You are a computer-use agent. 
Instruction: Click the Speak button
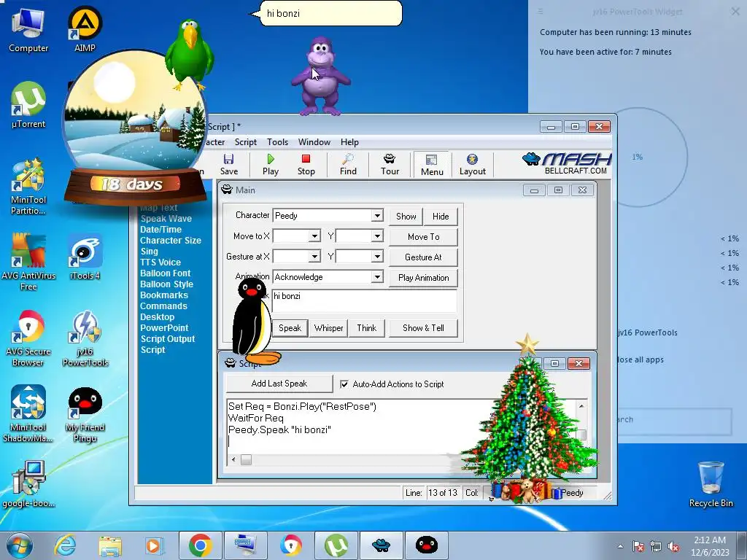tap(290, 328)
